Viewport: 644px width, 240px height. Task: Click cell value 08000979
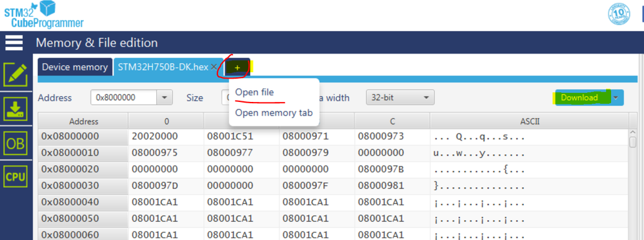pyautogui.click(x=306, y=153)
